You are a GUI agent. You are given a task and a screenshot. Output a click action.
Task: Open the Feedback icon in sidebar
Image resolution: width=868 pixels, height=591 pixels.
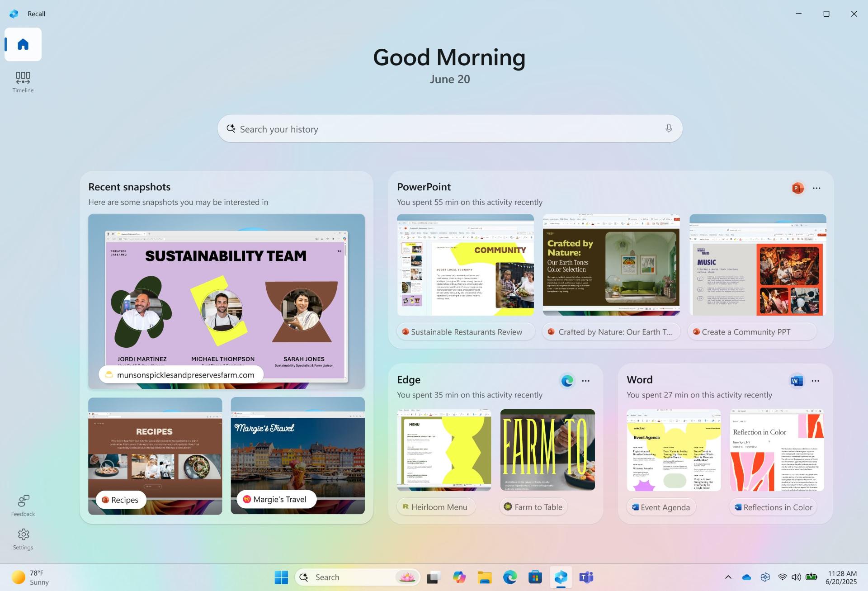23,506
